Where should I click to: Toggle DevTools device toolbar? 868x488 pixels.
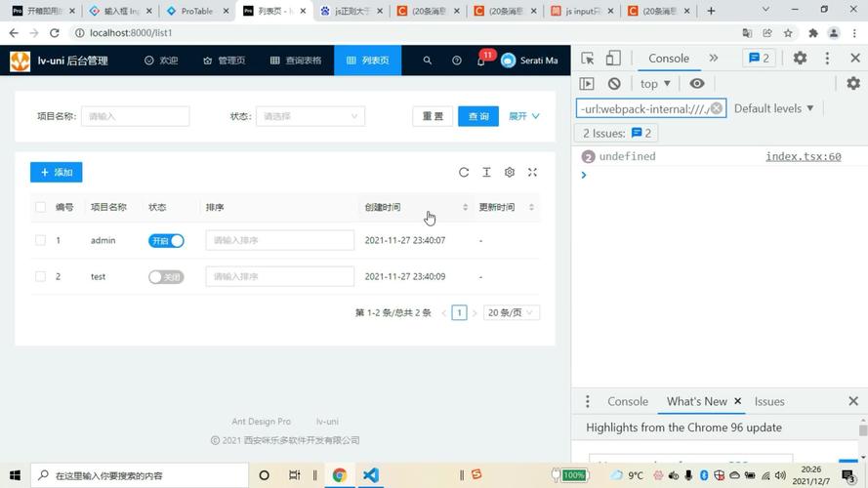coord(613,59)
